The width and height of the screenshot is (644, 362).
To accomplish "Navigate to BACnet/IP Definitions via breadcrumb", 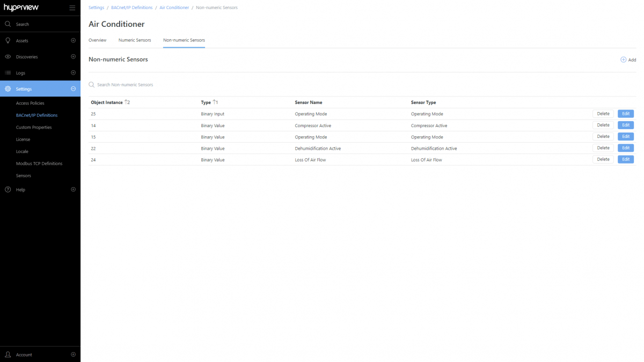I will click(131, 7).
